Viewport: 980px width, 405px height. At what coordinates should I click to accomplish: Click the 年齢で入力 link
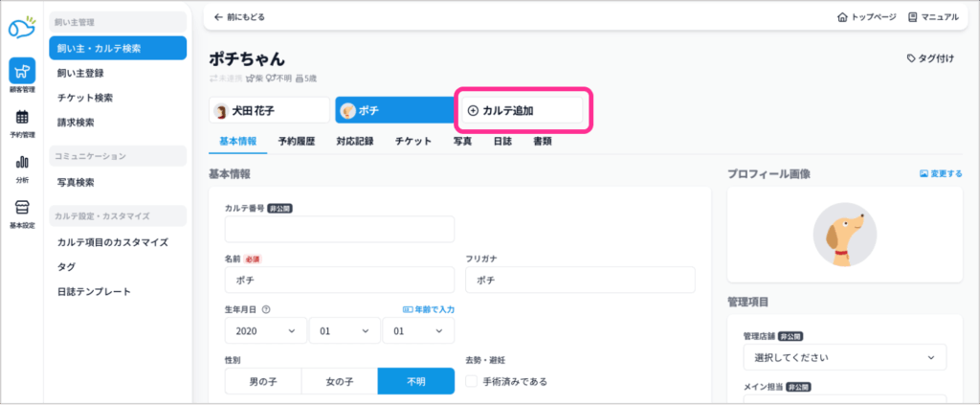coord(428,309)
